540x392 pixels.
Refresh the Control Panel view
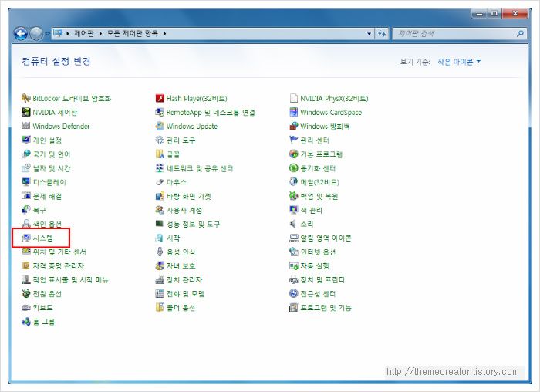coord(382,34)
